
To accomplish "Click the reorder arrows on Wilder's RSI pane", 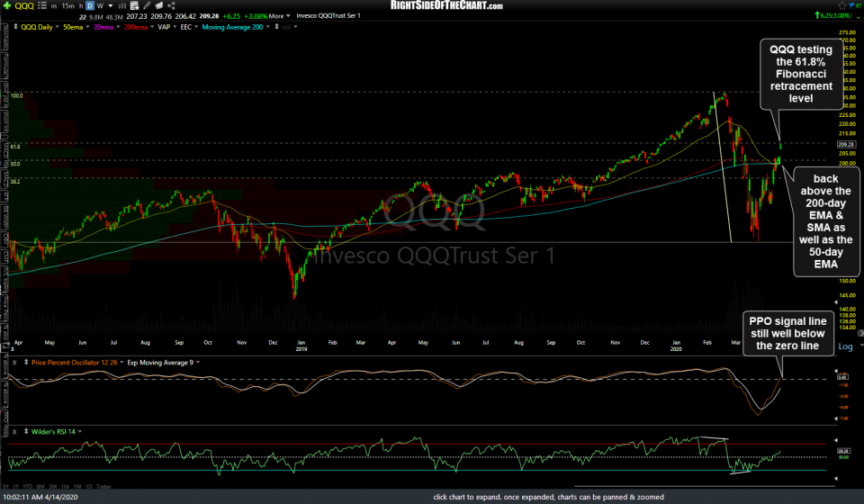I will click(26, 431).
